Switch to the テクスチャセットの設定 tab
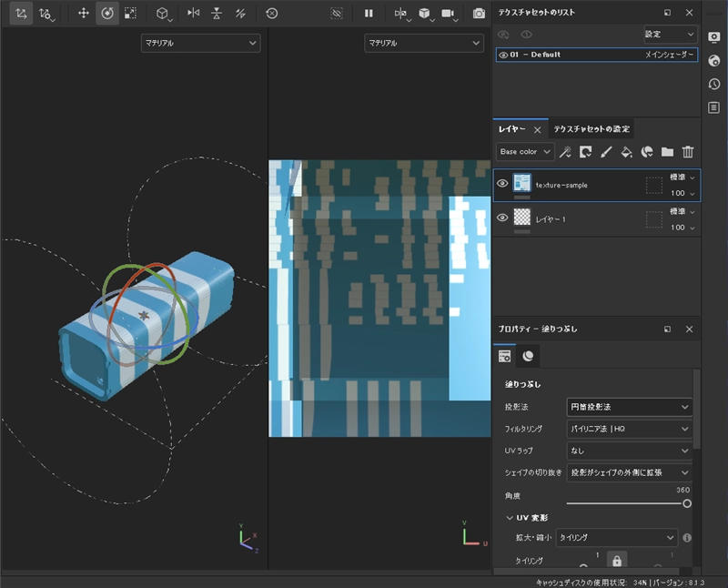Image resolution: width=728 pixels, height=588 pixels. point(591,129)
